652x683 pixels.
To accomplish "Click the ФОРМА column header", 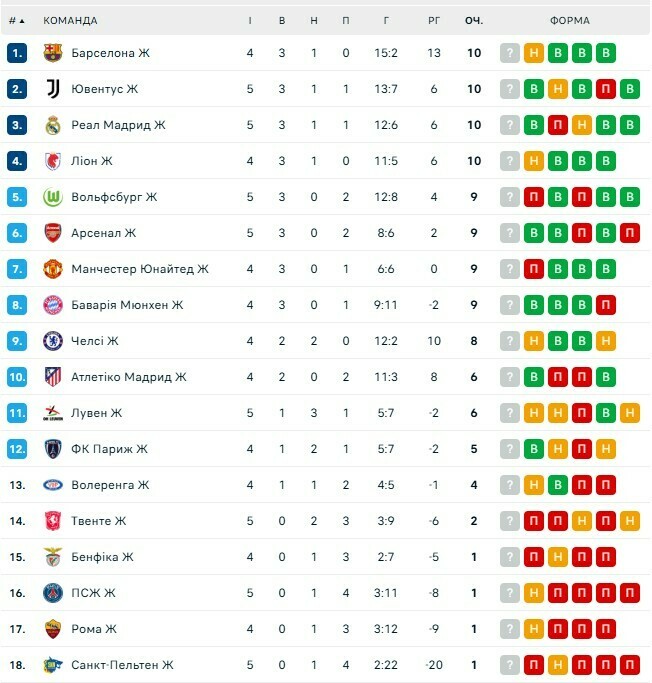I will [x=569, y=20].
